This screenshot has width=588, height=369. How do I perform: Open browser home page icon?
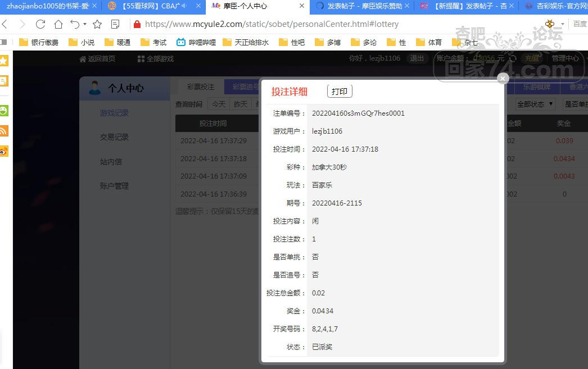[58, 24]
